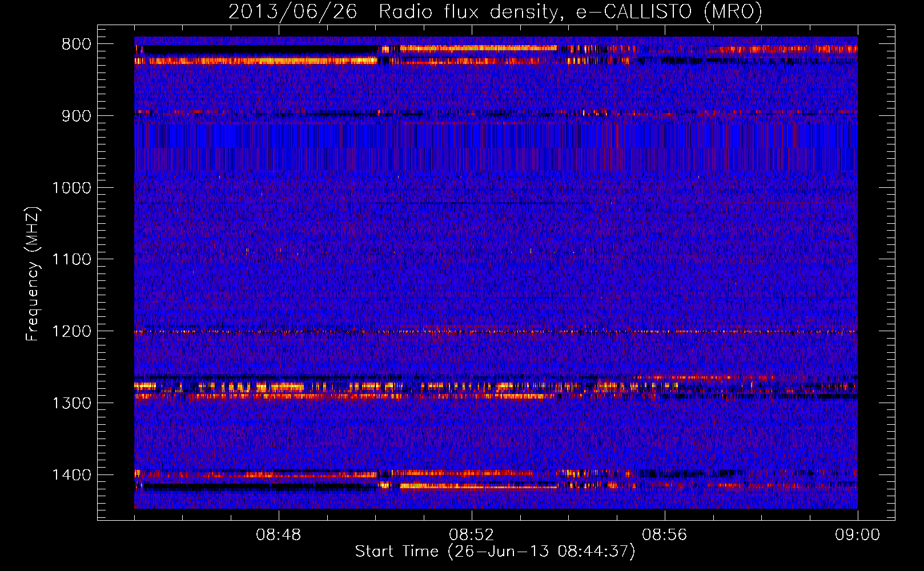
Task: Click the thin bright emission line at 1200 MHz
Action: pyautogui.click(x=496, y=331)
